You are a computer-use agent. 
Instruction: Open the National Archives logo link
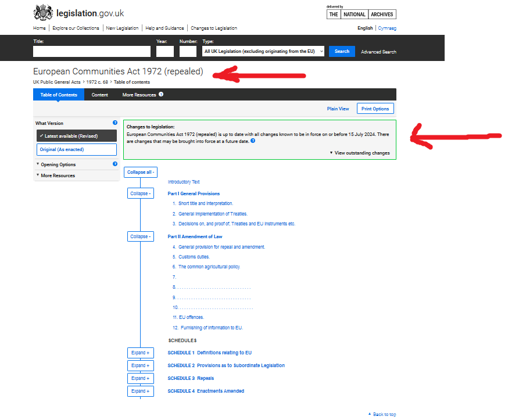(x=362, y=14)
